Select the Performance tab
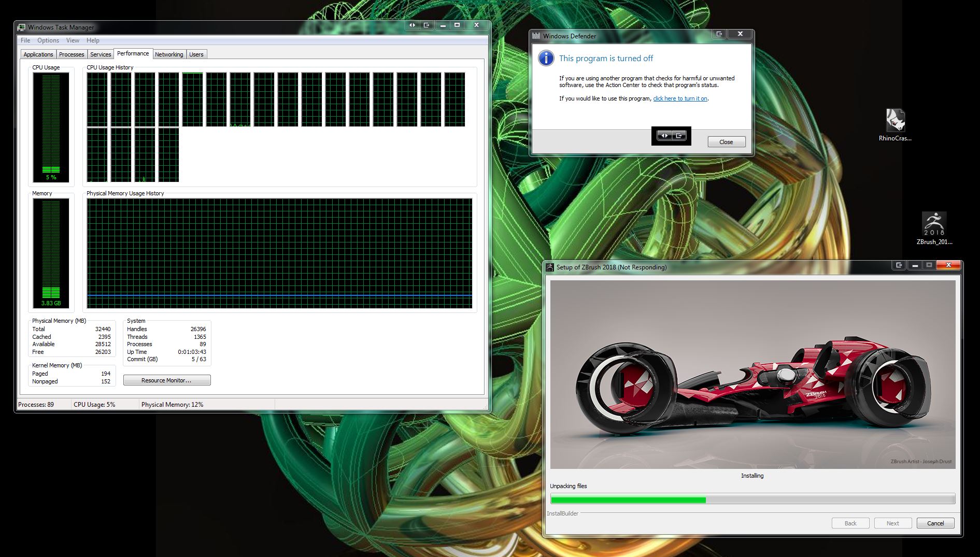This screenshot has height=557, width=980. (x=133, y=53)
